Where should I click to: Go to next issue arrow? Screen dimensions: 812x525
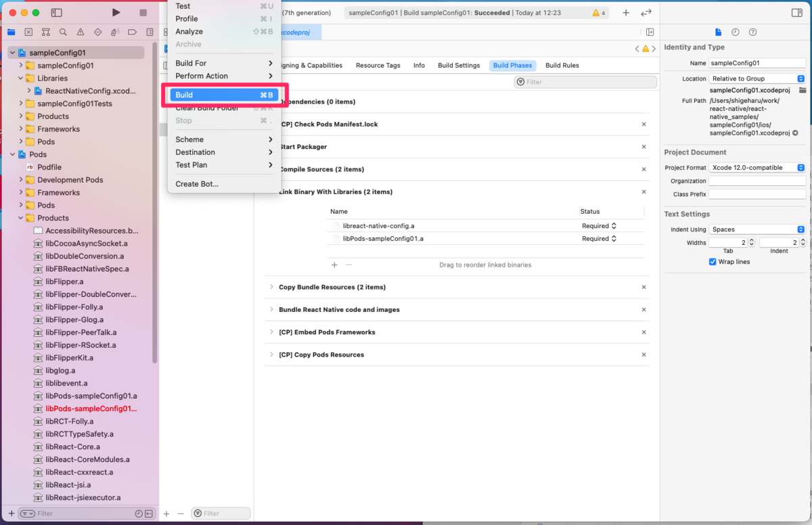point(654,49)
